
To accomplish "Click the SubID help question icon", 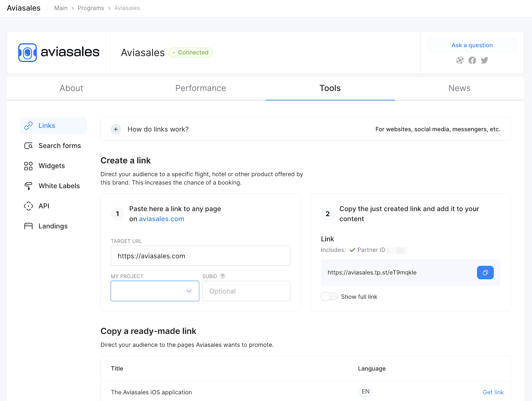I will pos(222,276).
